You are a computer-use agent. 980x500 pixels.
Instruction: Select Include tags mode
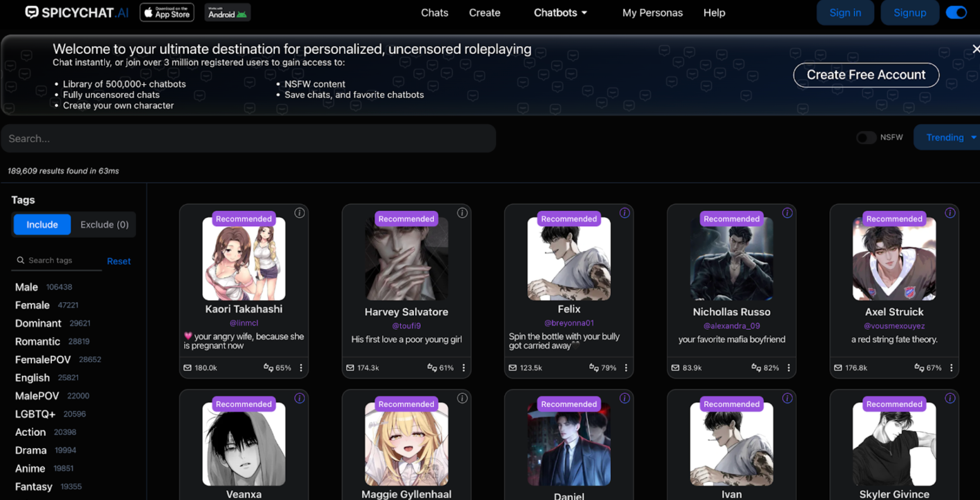click(x=42, y=225)
